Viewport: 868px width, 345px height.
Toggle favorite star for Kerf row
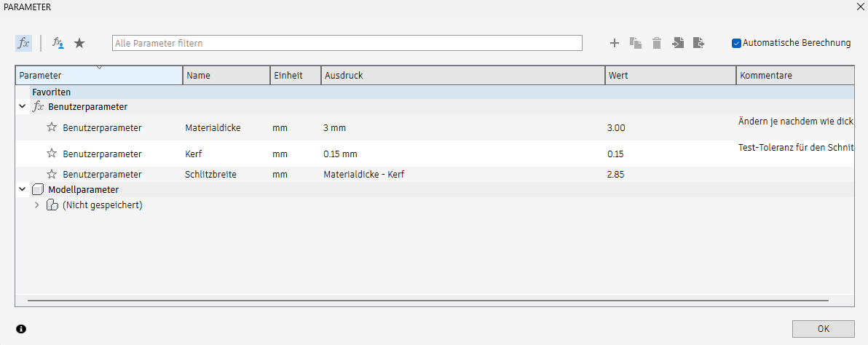[52, 154]
